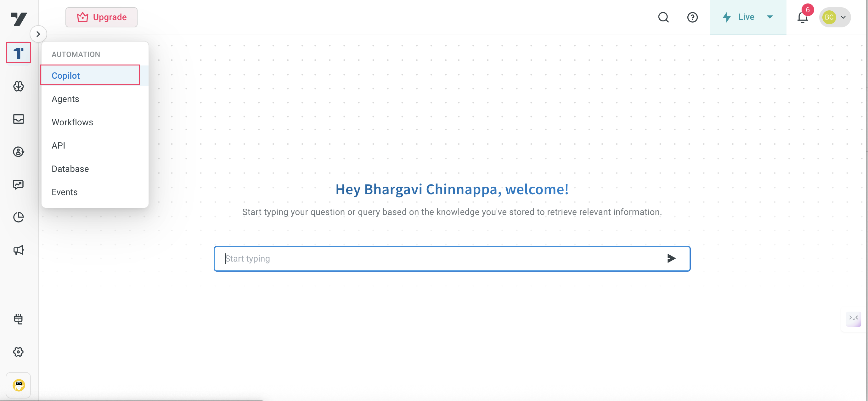Click the search magnifier icon

click(x=663, y=17)
